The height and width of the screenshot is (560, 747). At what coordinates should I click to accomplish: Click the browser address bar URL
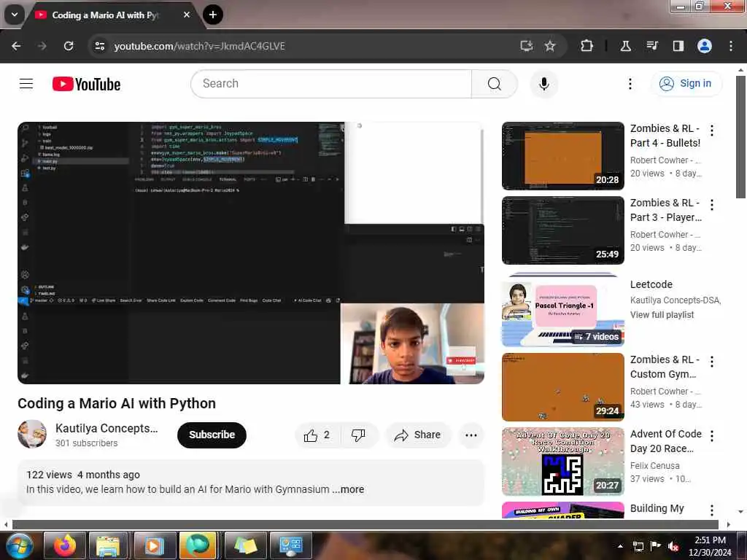point(199,46)
